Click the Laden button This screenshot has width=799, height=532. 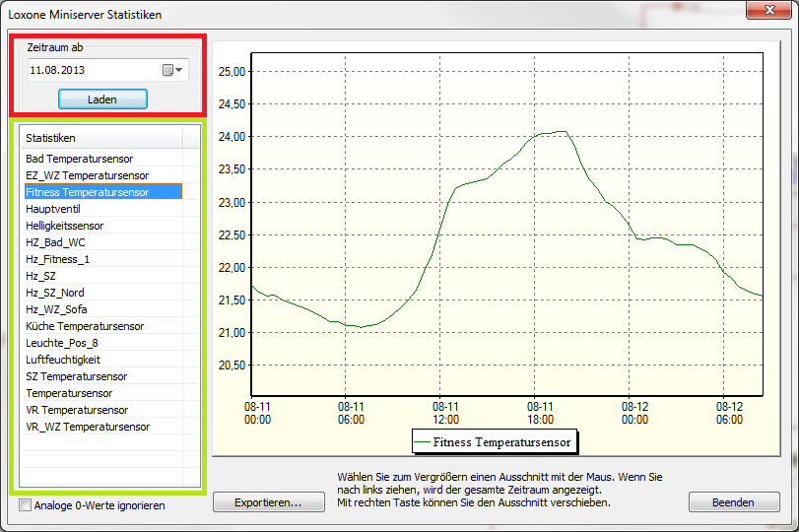pyautogui.click(x=102, y=99)
